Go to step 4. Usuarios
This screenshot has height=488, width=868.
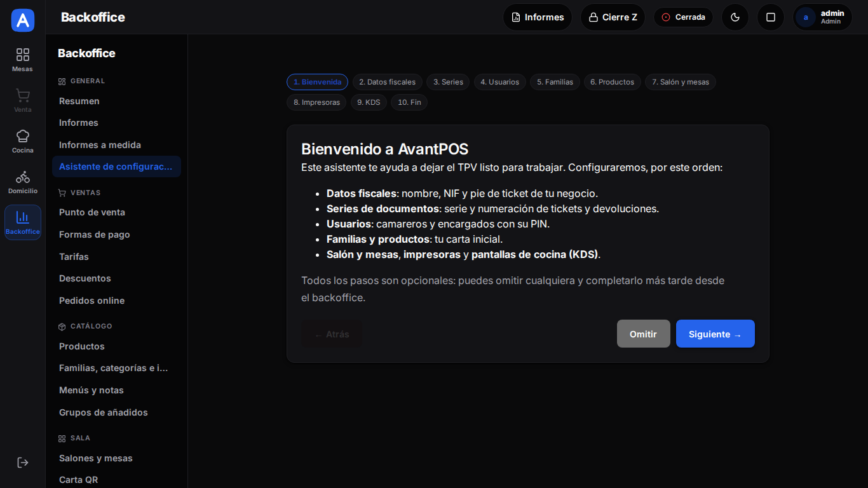point(499,82)
